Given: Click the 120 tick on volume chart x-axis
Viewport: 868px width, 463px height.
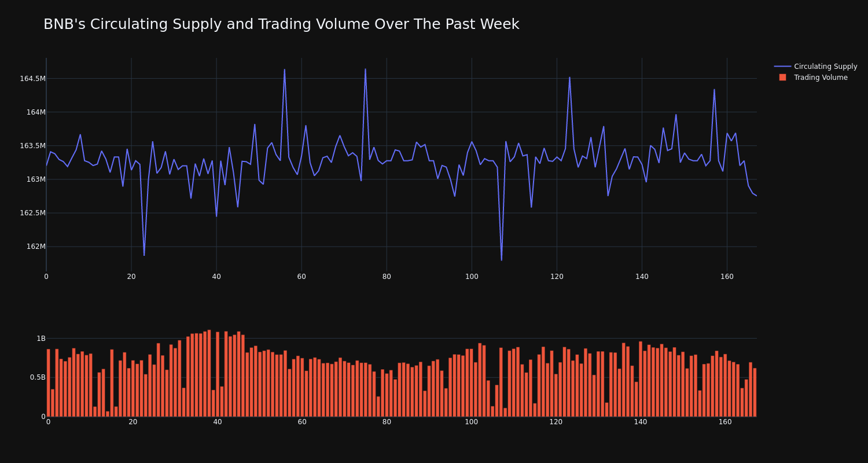Looking at the screenshot, I should point(556,422).
